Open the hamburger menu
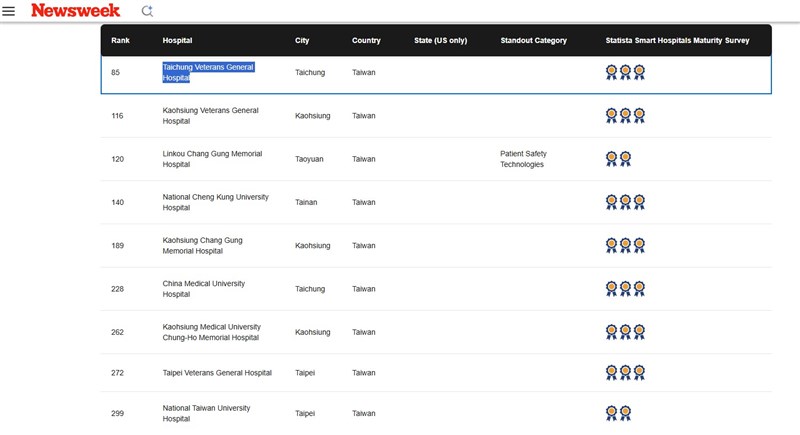The height and width of the screenshot is (435, 800). click(x=9, y=11)
